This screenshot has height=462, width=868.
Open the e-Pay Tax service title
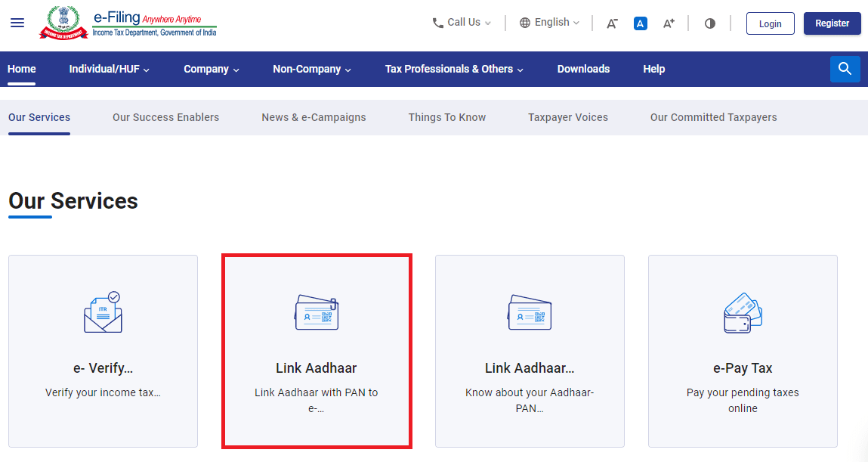(x=743, y=368)
